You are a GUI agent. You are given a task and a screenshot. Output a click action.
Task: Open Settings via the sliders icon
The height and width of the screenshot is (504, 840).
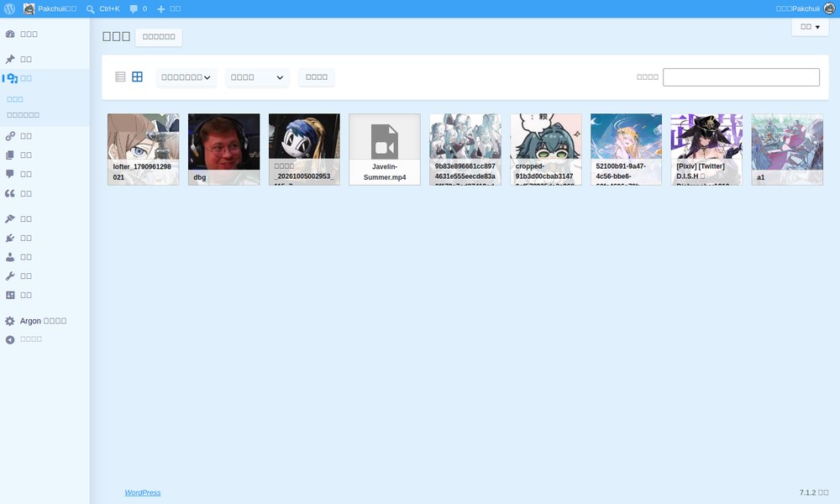click(10, 295)
